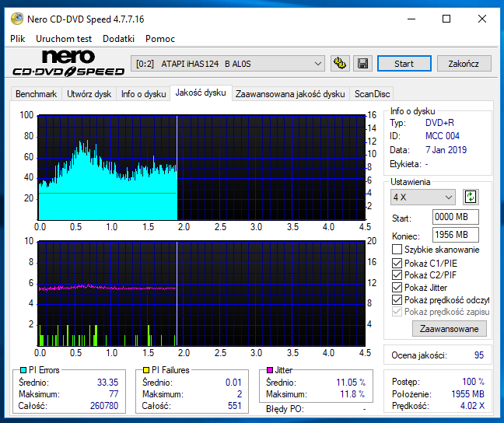The height and width of the screenshot is (423, 504).
Task: Uncheck Pokaż C2/PIF option
Action: coord(397,275)
